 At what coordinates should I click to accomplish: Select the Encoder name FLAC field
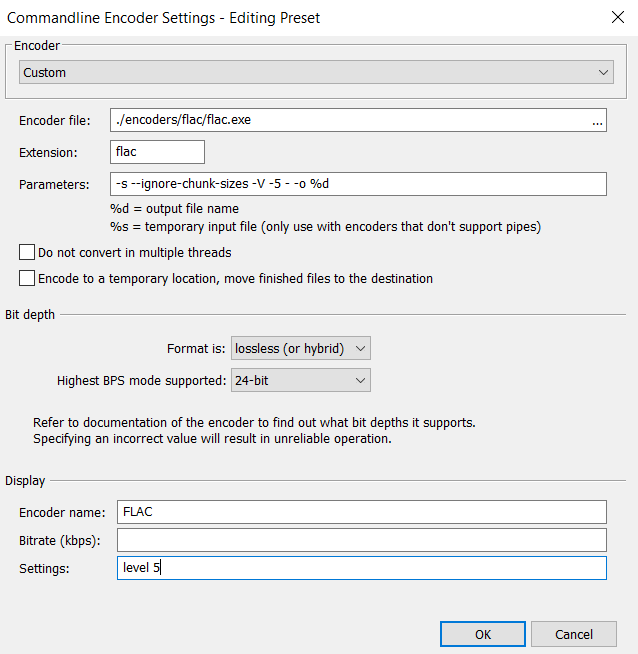[362, 512]
